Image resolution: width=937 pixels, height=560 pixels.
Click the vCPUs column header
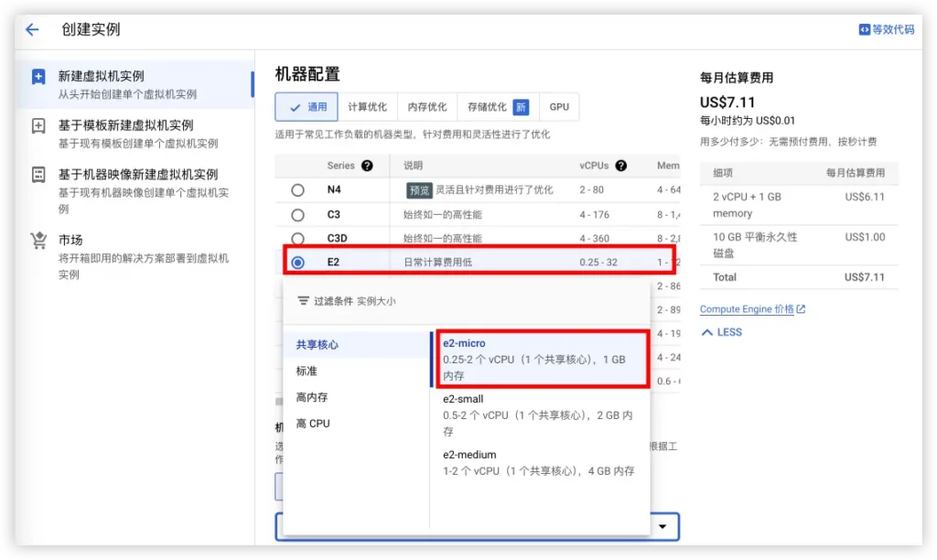(594, 166)
